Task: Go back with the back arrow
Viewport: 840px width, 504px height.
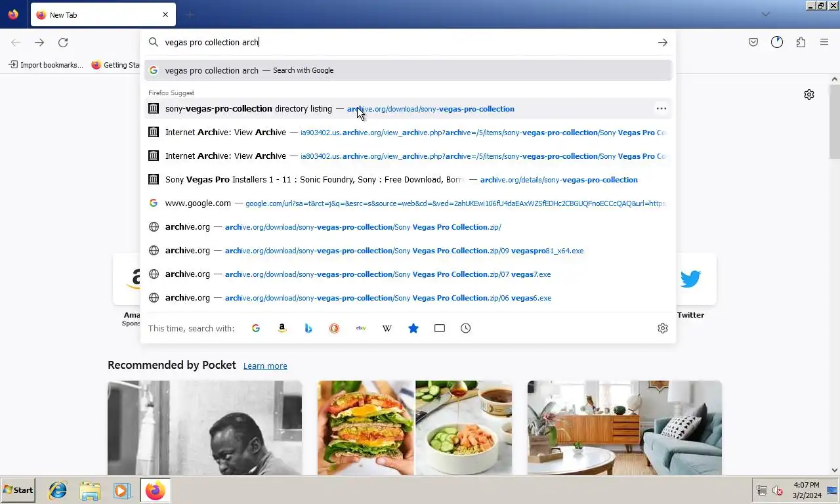Action: pyautogui.click(x=16, y=42)
